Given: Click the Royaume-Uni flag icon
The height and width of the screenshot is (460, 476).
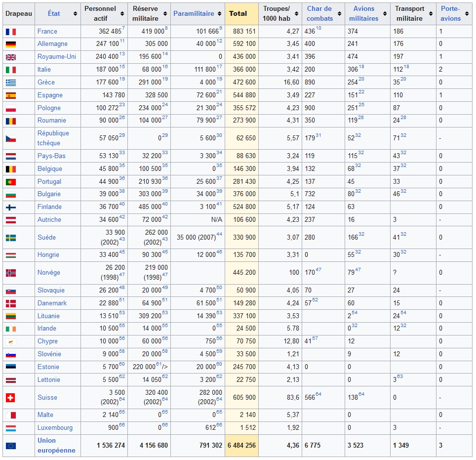Looking at the screenshot, I should coord(11,57).
